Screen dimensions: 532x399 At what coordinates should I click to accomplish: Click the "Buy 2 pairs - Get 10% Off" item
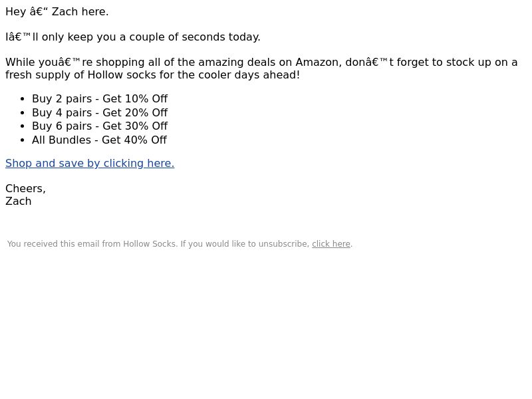[x=100, y=98]
